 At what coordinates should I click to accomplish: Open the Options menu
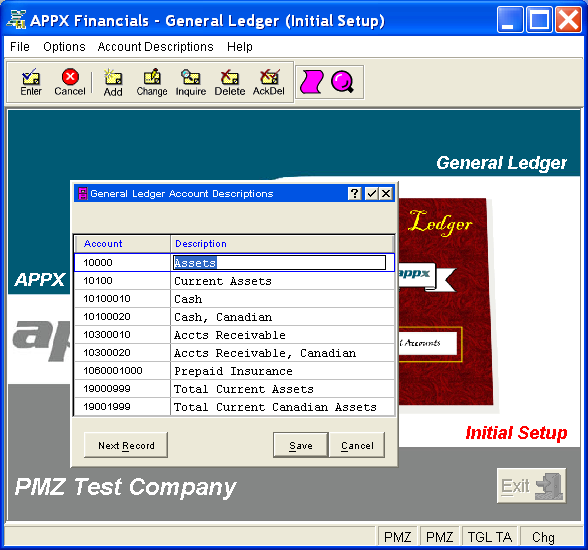[64, 47]
